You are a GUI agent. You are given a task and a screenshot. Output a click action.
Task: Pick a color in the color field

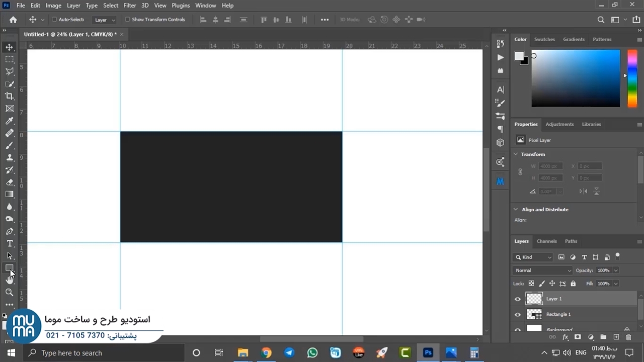click(x=576, y=78)
